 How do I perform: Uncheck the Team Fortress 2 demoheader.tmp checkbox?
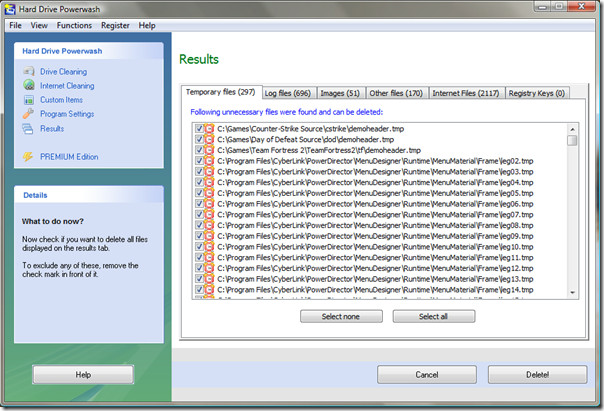(199, 150)
